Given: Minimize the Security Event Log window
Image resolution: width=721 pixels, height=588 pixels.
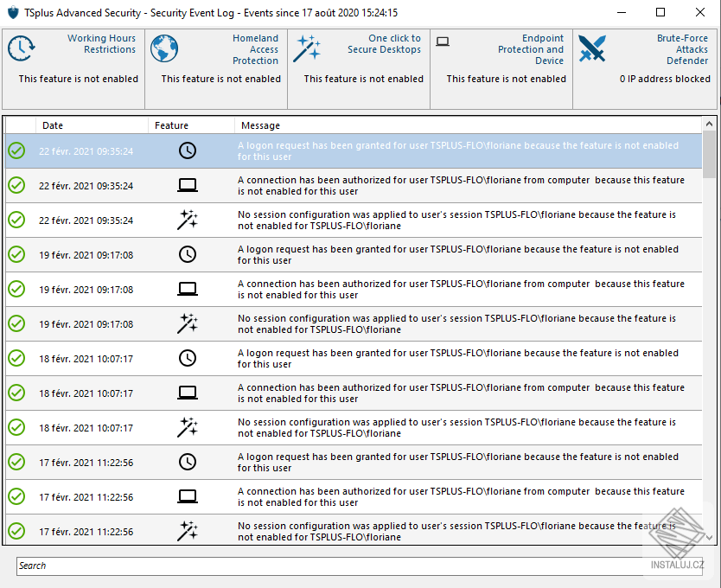Looking at the screenshot, I should coord(622,12).
